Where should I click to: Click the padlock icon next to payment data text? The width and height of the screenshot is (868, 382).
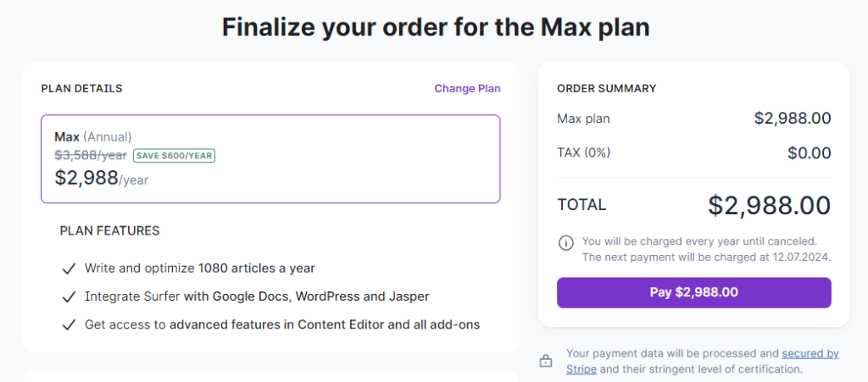pyautogui.click(x=546, y=362)
